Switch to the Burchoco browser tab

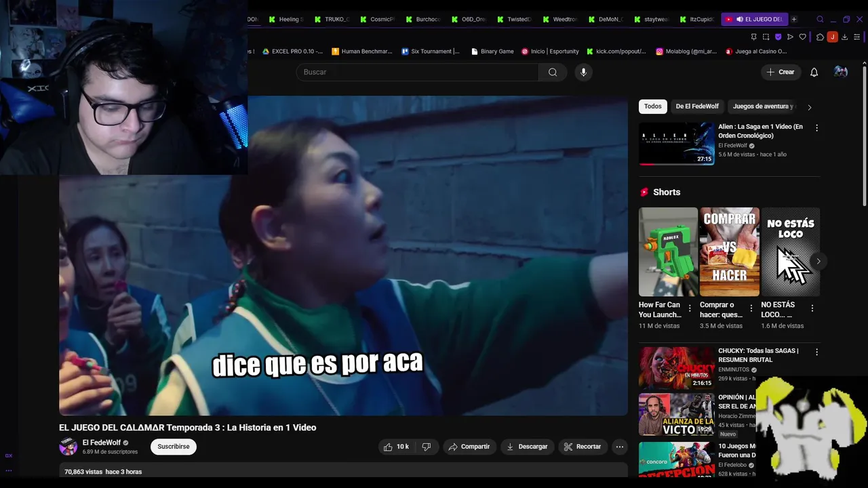click(423, 19)
